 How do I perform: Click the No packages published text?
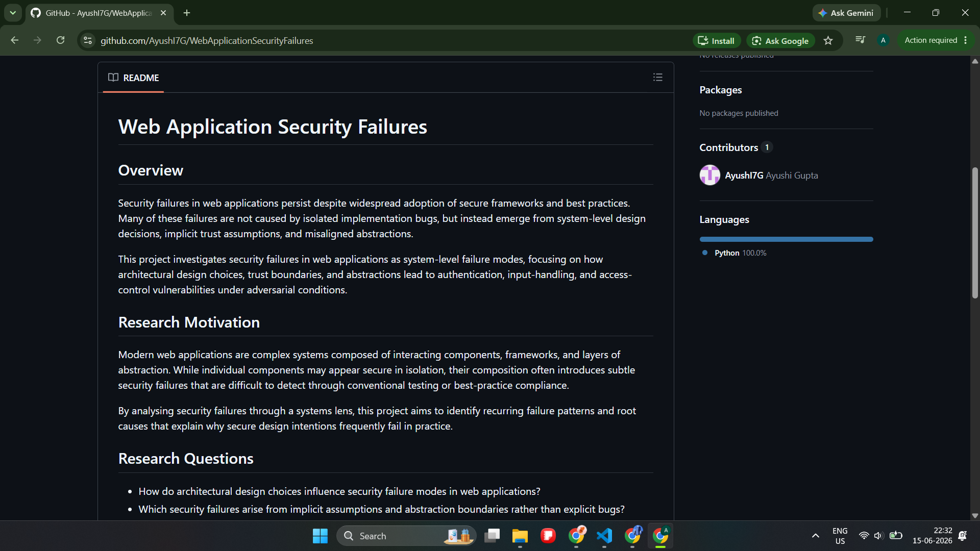(739, 113)
